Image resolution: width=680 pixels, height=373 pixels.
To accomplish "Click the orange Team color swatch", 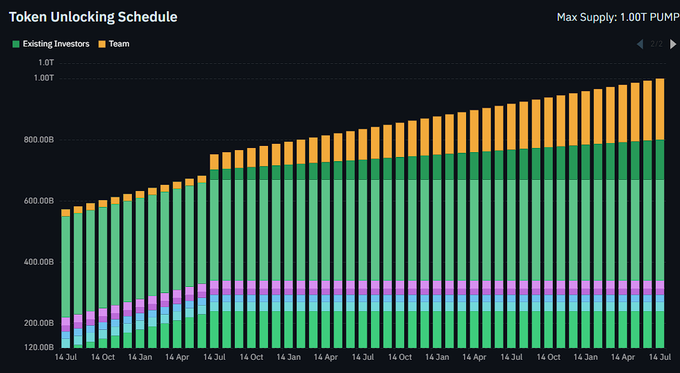I will click(102, 44).
